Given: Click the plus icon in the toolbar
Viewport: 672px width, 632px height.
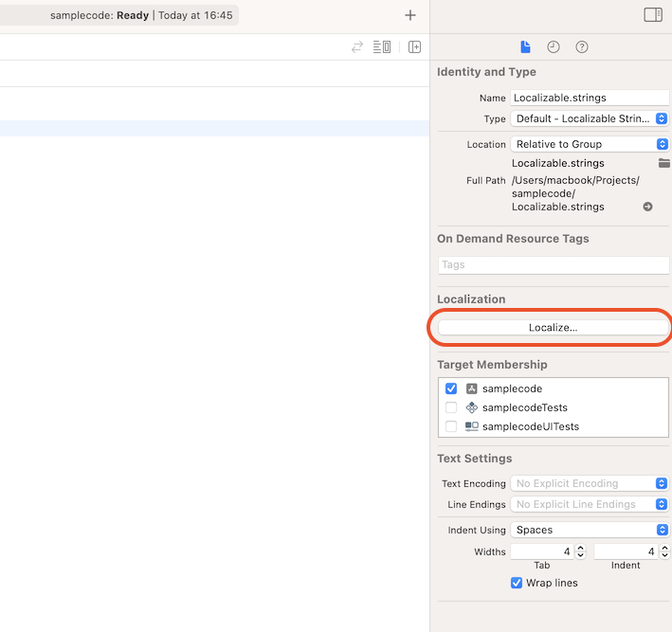Looking at the screenshot, I should coord(409,15).
